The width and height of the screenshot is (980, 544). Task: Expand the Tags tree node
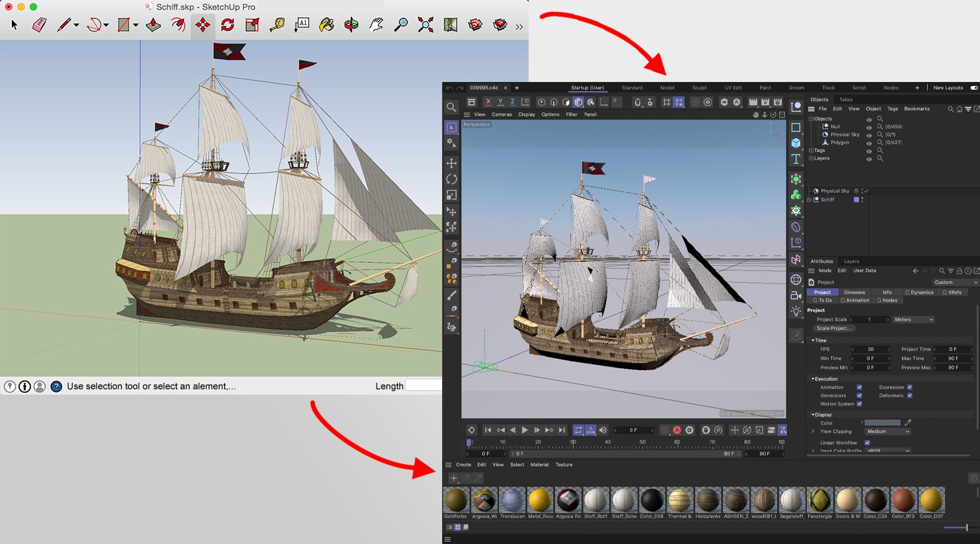(x=811, y=151)
